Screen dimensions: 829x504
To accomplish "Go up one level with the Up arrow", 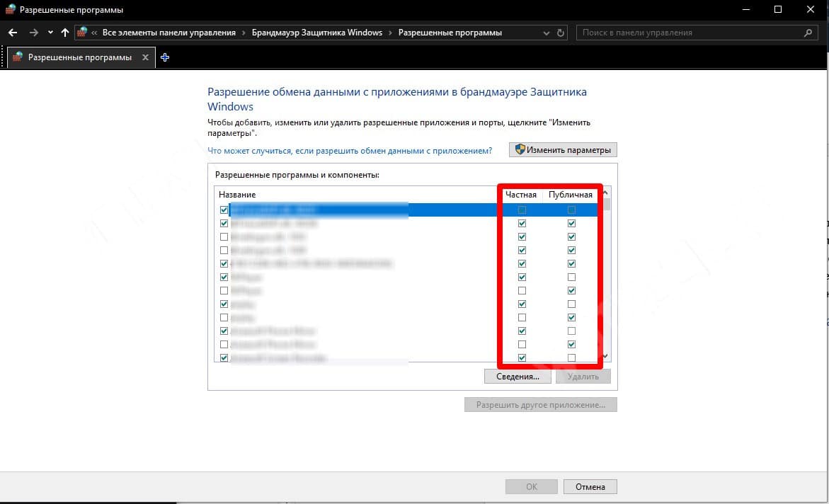I will (x=65, y=33).
